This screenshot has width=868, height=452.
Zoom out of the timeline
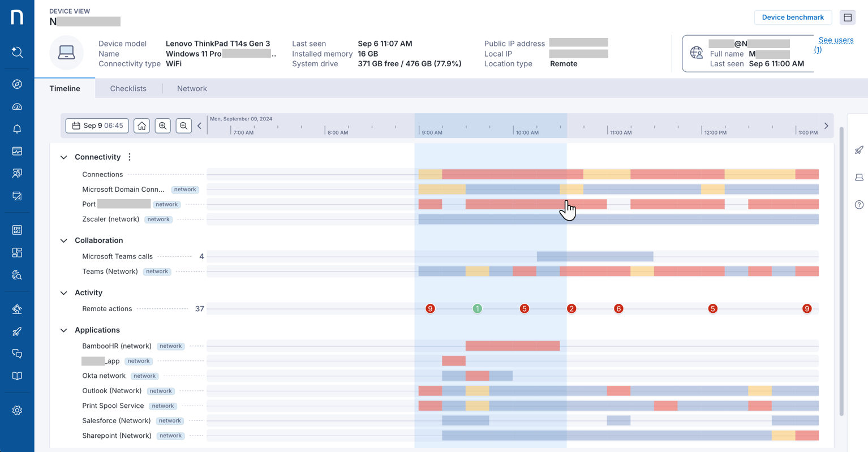[183, 126]
